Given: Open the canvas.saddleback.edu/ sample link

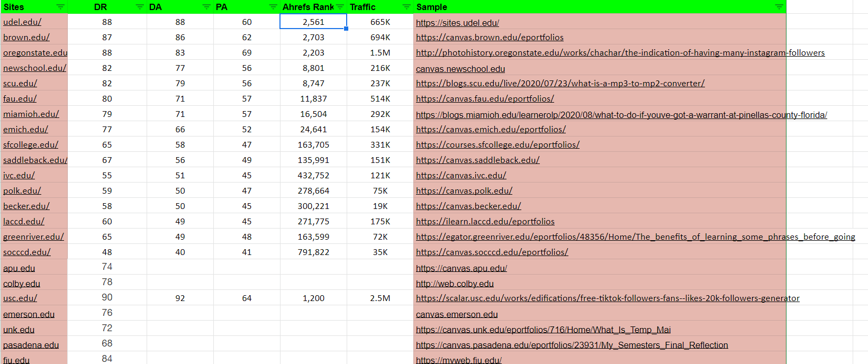Looking at the screenshot, I should pyautogui.click(x=478, y=160).
